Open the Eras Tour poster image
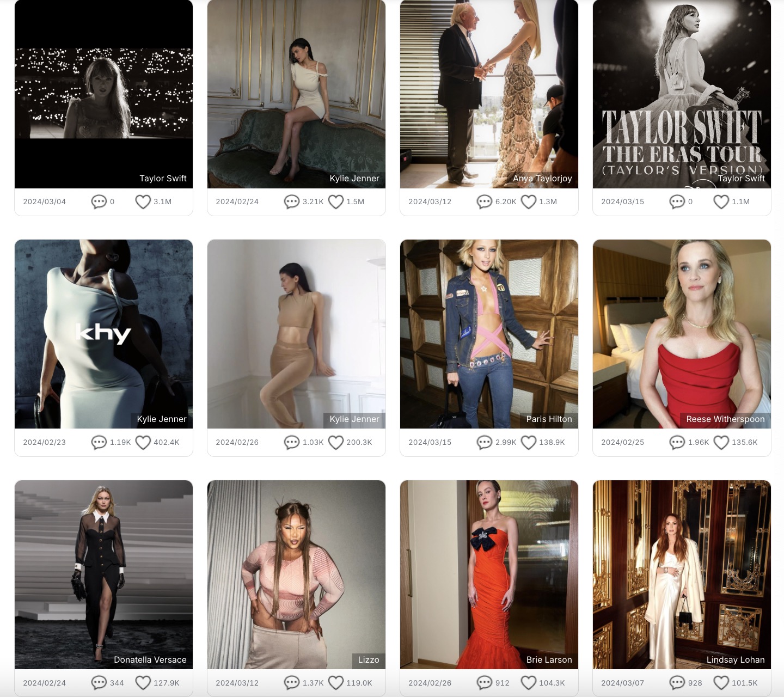Screen dimensions: 784x697 pyautogui.click(x=682, y=94)
